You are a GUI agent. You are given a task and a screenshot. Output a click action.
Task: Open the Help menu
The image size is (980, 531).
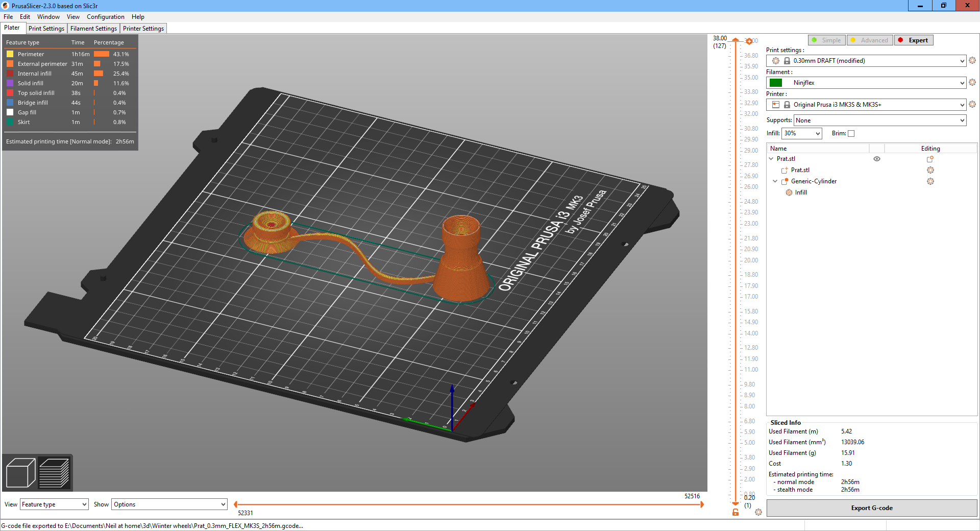click(138, 17)
